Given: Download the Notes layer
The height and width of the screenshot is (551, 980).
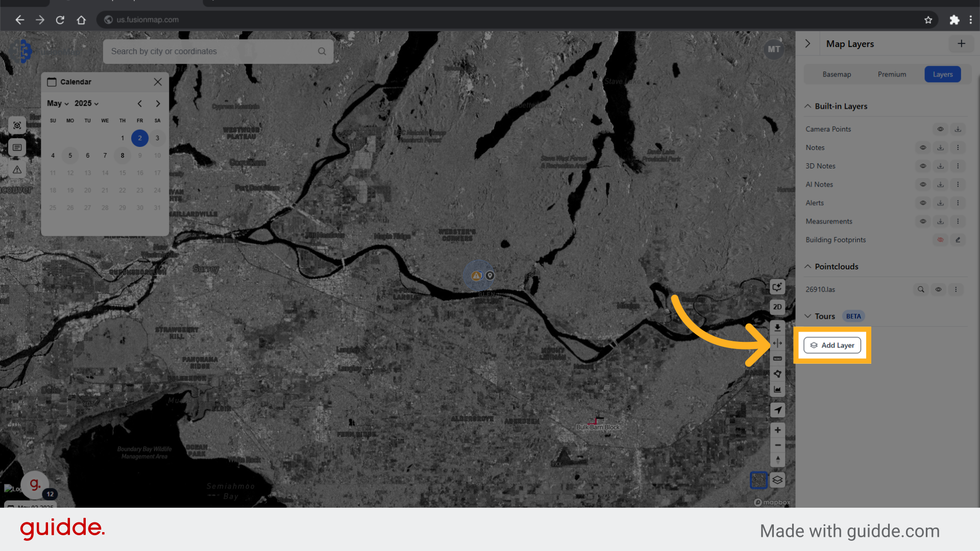Looking at the screenshot, I should point(940,147).
